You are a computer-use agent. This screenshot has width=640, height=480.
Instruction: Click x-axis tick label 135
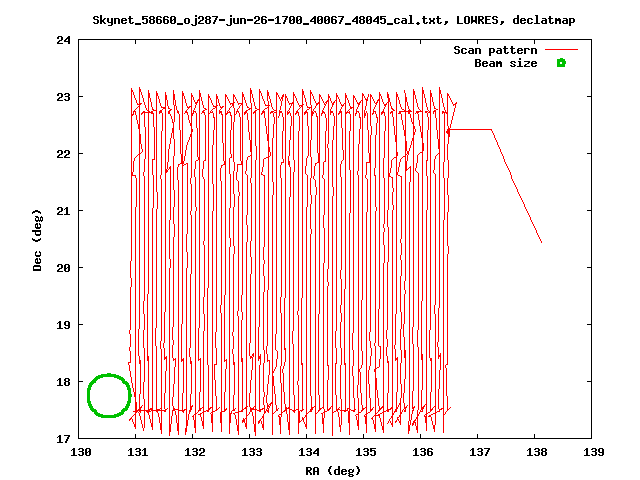(366, 452)
